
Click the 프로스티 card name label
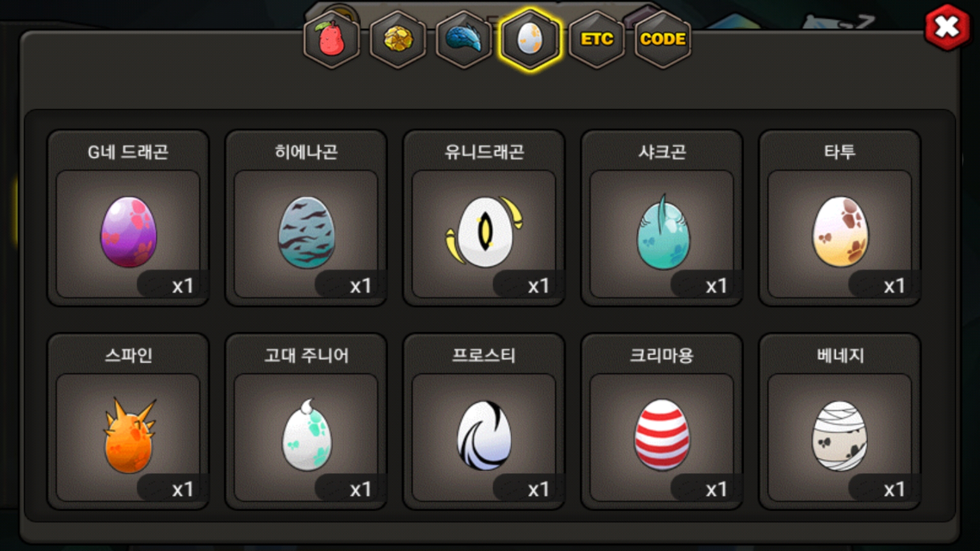tap(484, 355)
